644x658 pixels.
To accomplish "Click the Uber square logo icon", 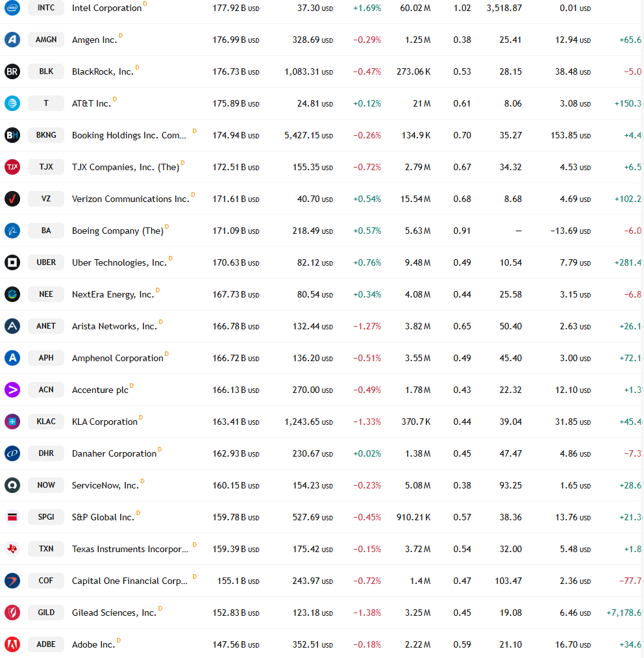I will coord(12,262).
